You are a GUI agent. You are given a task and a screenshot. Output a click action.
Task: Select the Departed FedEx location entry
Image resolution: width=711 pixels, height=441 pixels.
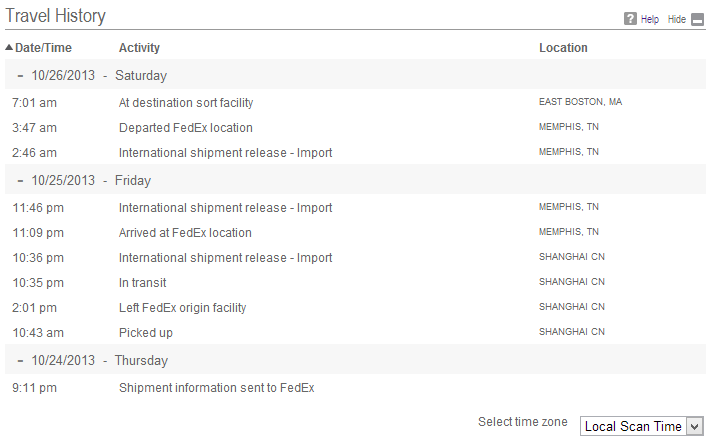coord(185,128)
